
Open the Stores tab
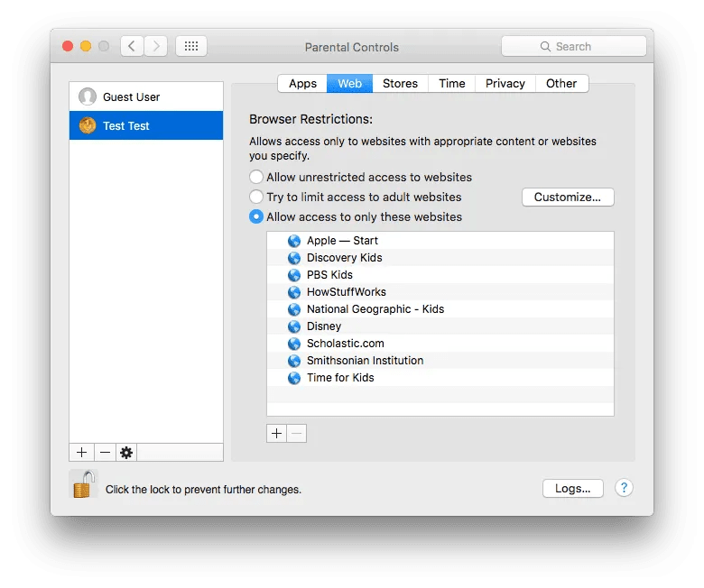click(x=400, y=84)
